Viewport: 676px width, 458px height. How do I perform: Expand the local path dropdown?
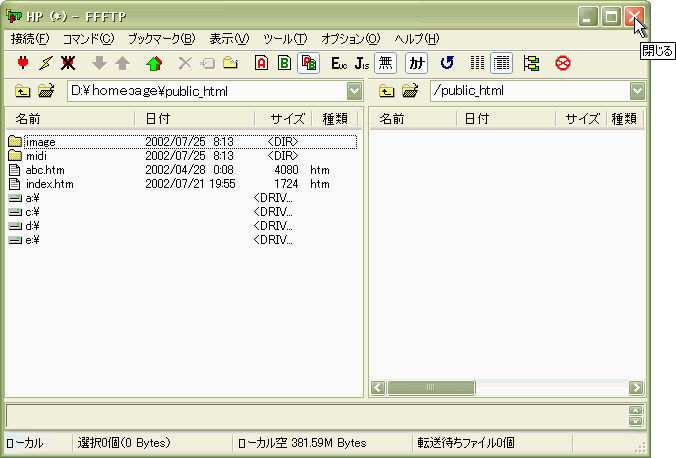pos(354,92)
